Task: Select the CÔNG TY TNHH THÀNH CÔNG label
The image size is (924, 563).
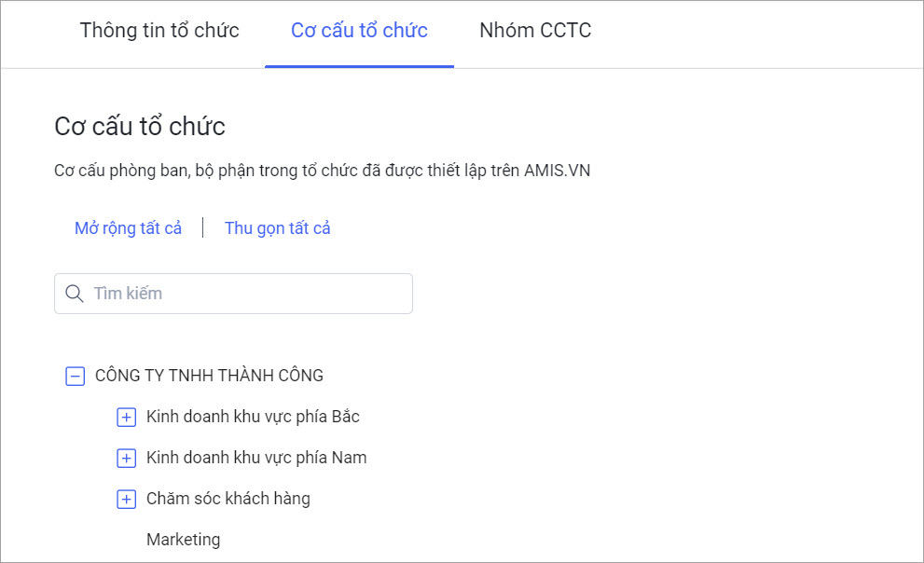Action: pos(209,377)
